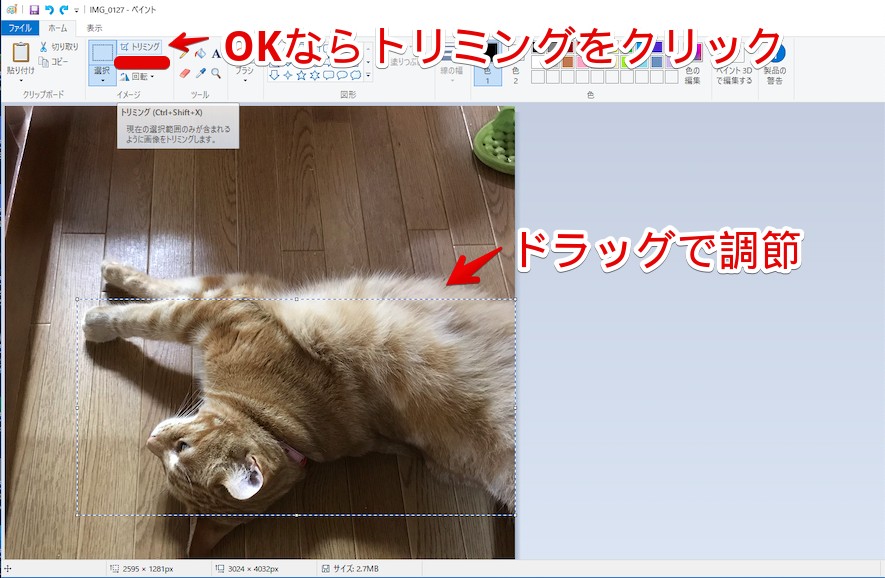Select the Fill with color bucket
885x578 pixels.
pyautogui.click(x=200, y=54)
